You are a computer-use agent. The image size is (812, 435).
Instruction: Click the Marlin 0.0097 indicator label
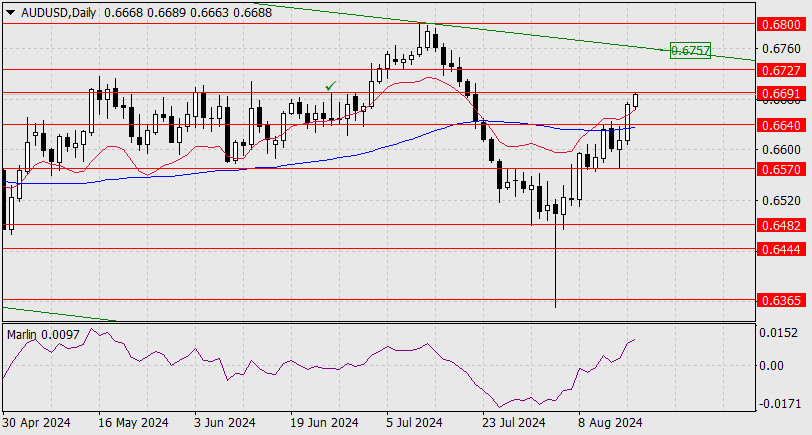tap(44, 335)
